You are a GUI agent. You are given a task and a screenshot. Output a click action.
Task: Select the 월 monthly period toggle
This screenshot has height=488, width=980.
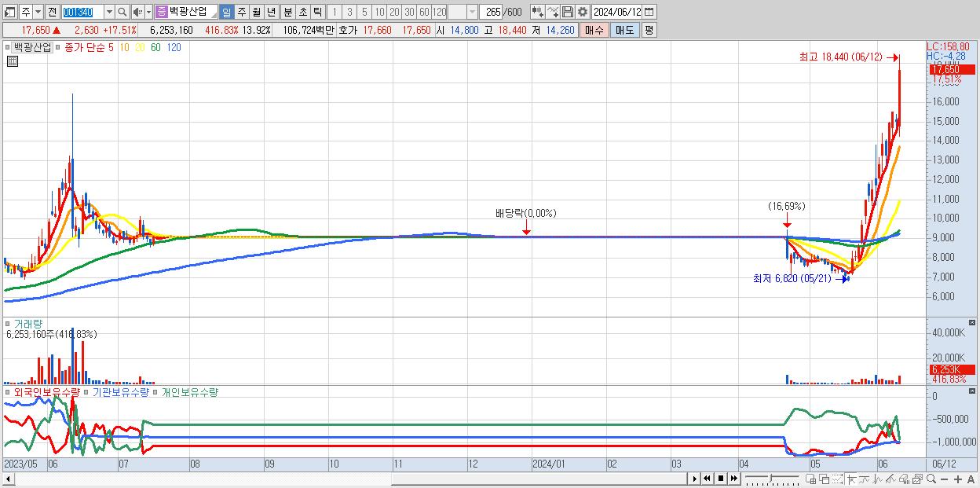pyautogui.click(x=256, y=12)
